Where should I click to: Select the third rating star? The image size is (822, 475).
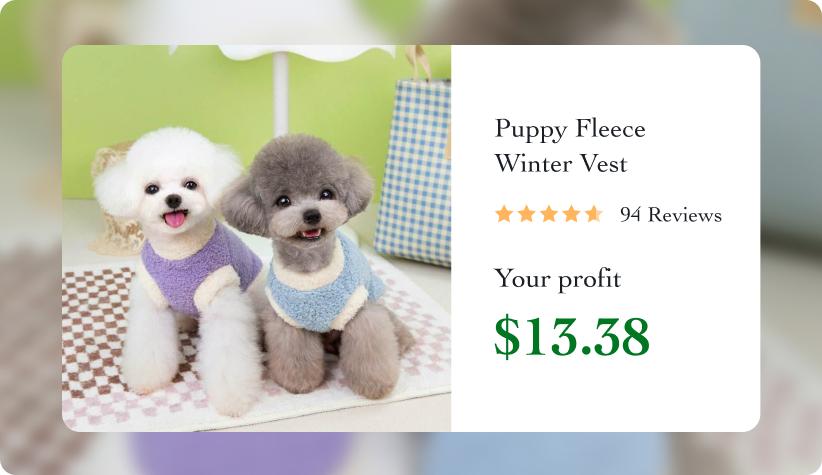[549, 214]
